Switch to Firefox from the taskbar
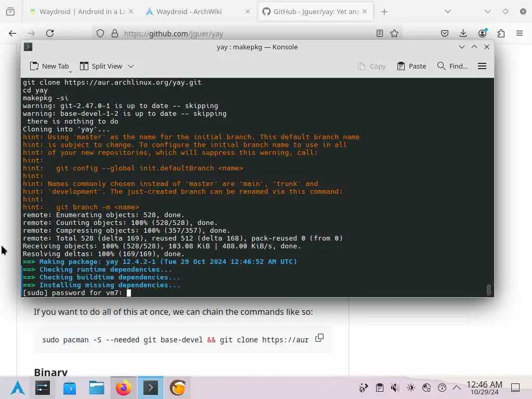532x399 pixels. [x=124, y=388]
